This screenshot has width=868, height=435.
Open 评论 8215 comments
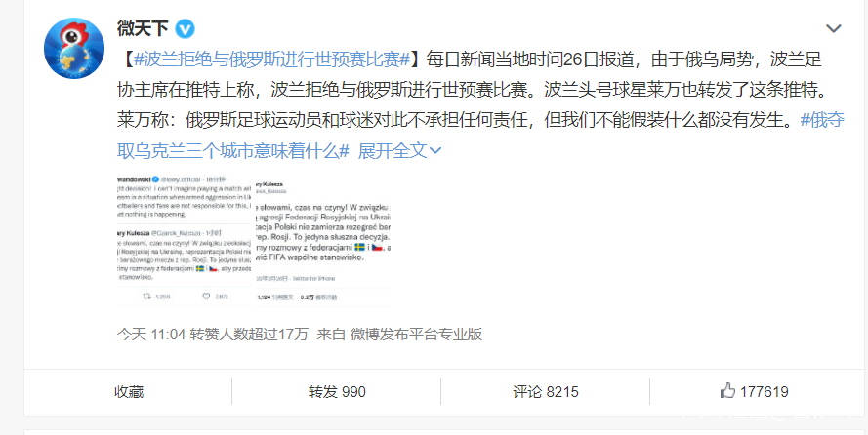tap(545, 392)
